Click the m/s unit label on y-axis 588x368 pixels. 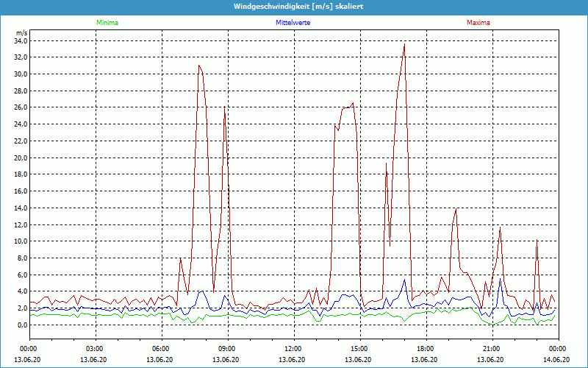tap(21, 33)
